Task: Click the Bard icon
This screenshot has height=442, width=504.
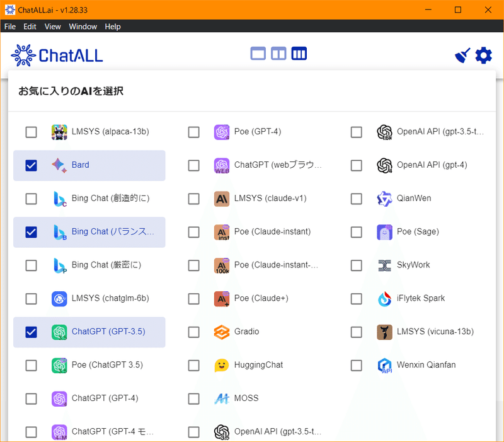Action: click(x=59, y=165)
